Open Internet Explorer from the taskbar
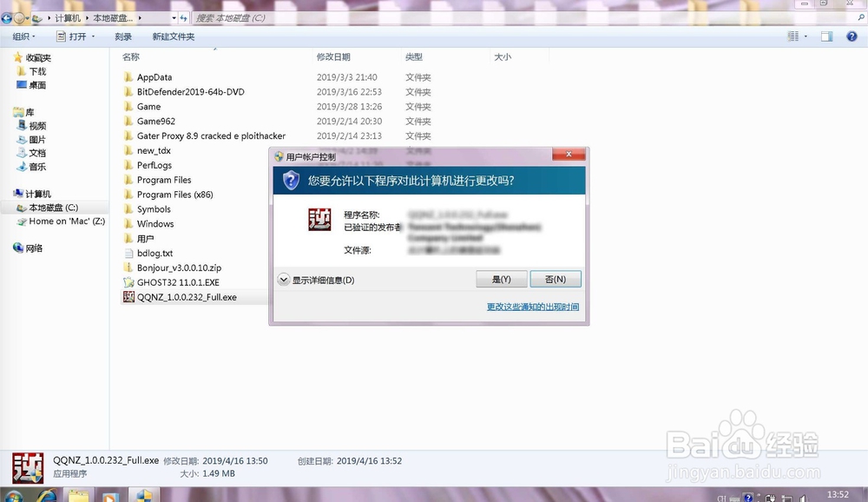868x502 pixels. tap(47, 495)
